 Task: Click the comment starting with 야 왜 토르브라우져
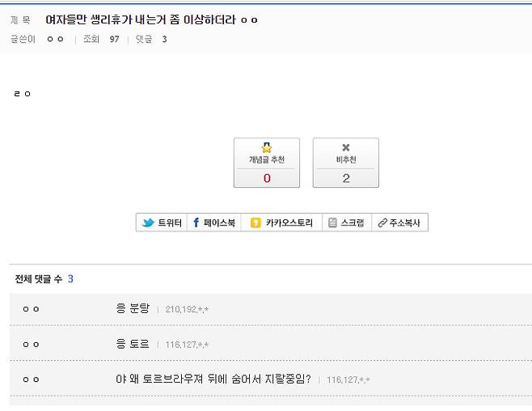point(213,379)
